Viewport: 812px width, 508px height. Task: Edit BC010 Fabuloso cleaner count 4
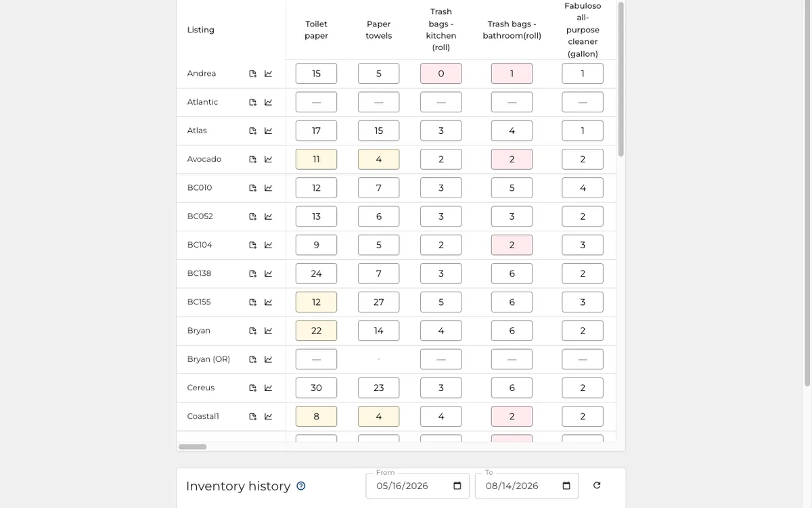583,188
